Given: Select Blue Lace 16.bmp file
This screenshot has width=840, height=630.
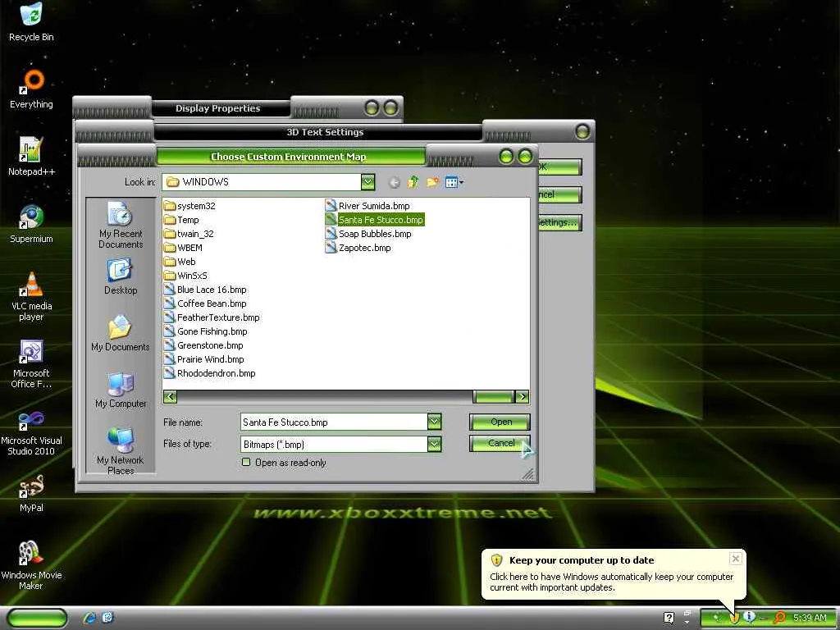Looking at the screenshot, I should [205, 290].
